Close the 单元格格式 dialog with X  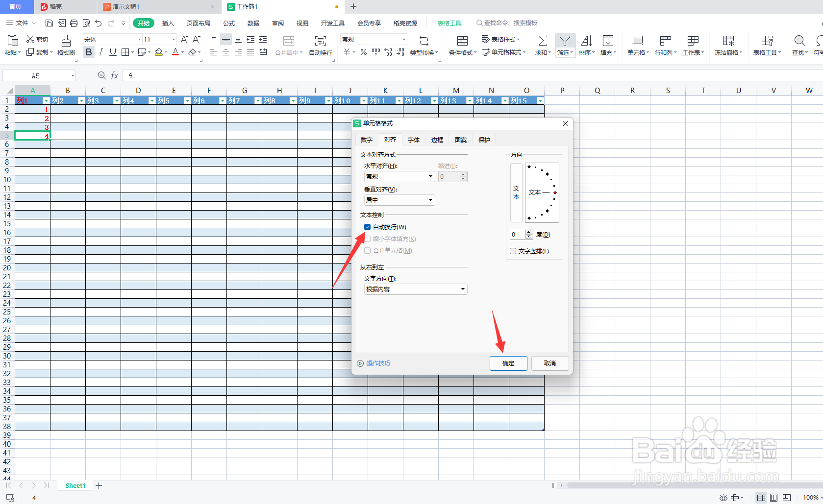[x=566, y=123]
